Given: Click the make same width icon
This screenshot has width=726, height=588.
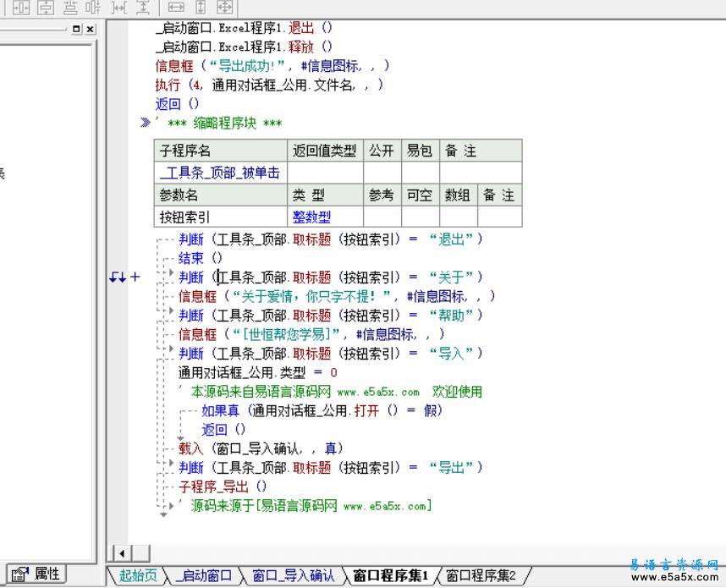Looking at the screenshot, I should point(176,7).
